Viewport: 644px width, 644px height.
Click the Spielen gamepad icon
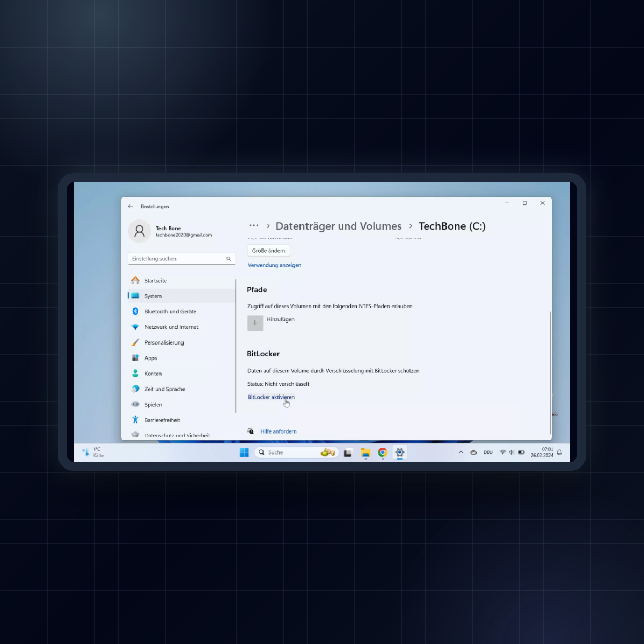tap(135, 405)
